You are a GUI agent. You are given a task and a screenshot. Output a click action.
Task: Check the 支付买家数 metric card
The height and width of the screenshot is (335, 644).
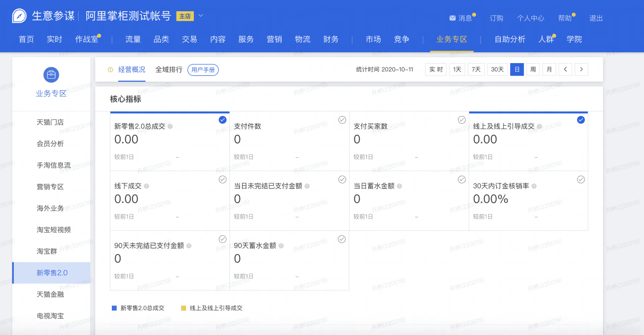(x=462, y=120)
